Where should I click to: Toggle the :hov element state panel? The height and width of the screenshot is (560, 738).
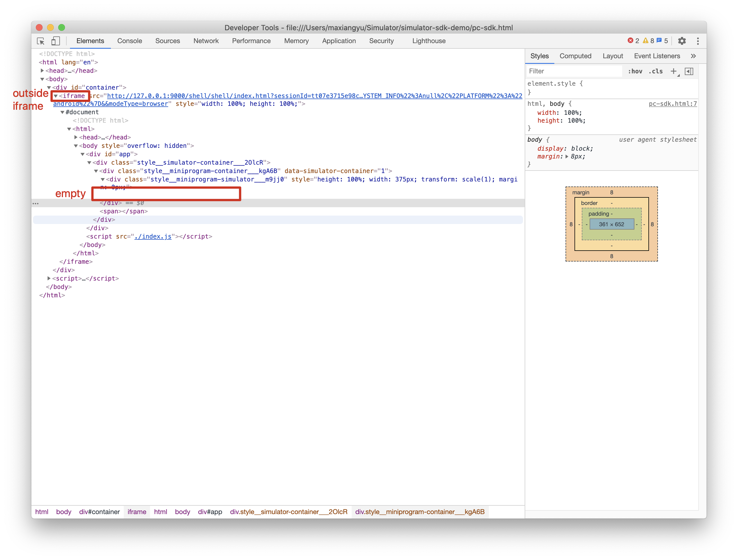point(635,71)
